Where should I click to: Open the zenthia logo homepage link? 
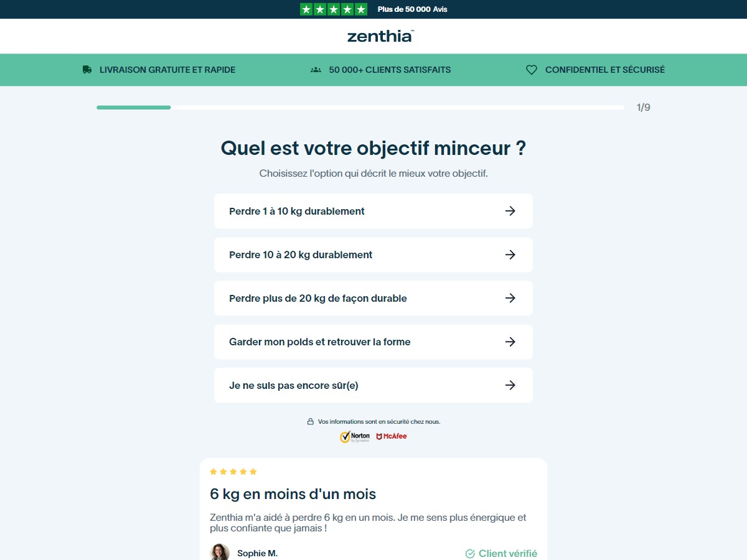380,36
